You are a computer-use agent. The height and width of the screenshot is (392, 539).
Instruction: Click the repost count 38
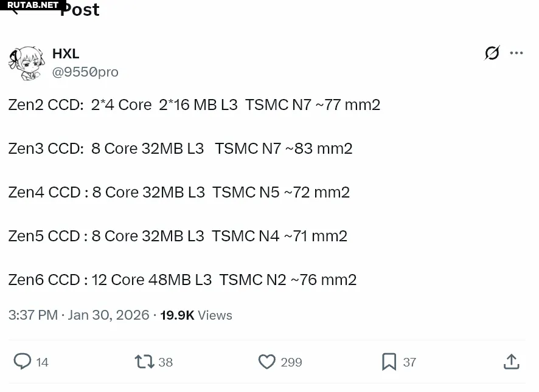(165, 362)
